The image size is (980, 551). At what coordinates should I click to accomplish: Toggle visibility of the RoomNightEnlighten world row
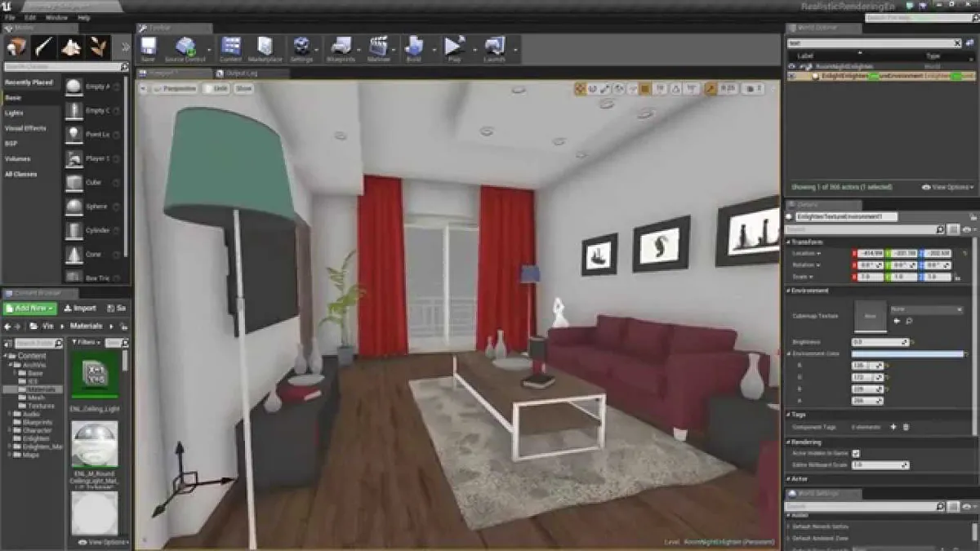coord(791,66)
